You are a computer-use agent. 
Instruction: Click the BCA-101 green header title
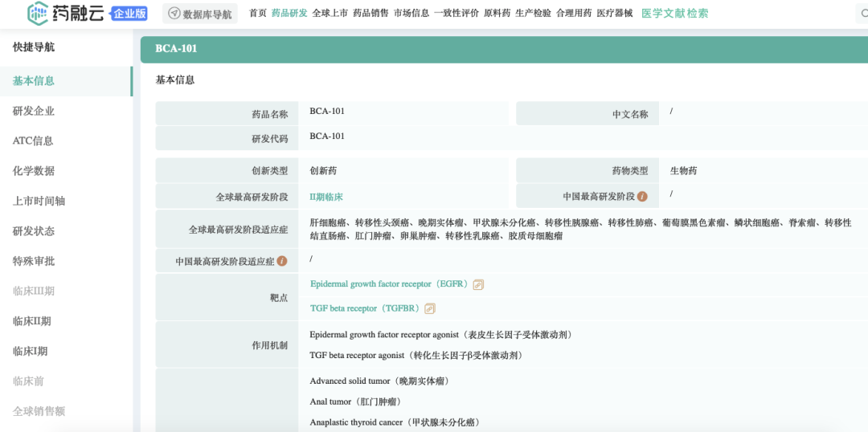tap(176, 49)
